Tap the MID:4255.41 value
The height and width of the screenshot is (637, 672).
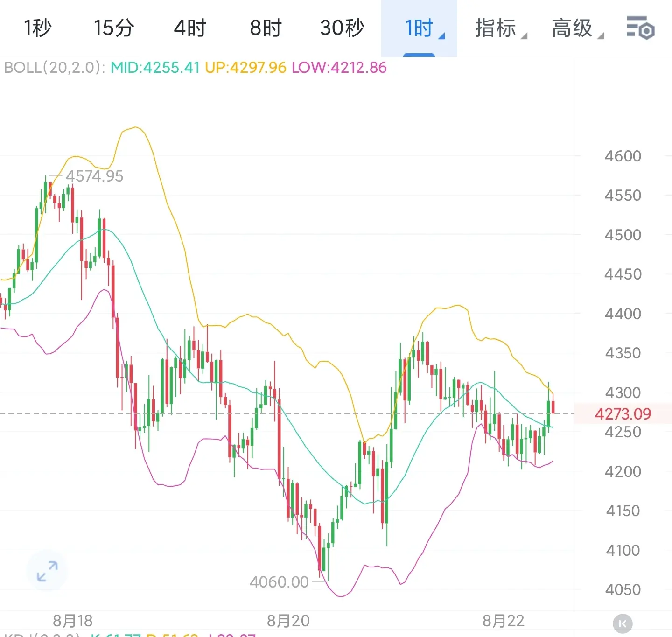tap(155, 68)
